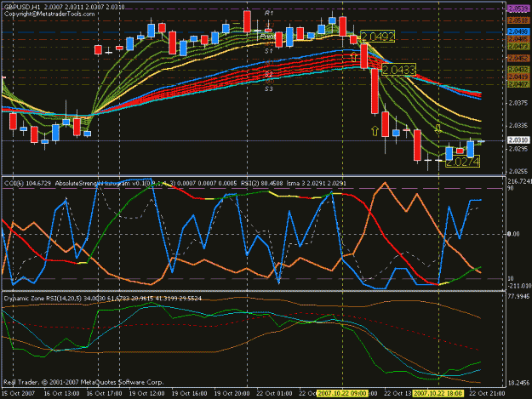Image resolution: width=532 pixels, height=399 pixels.
Task: Click the 18.2456 RSI scale value
Action: 518,383
